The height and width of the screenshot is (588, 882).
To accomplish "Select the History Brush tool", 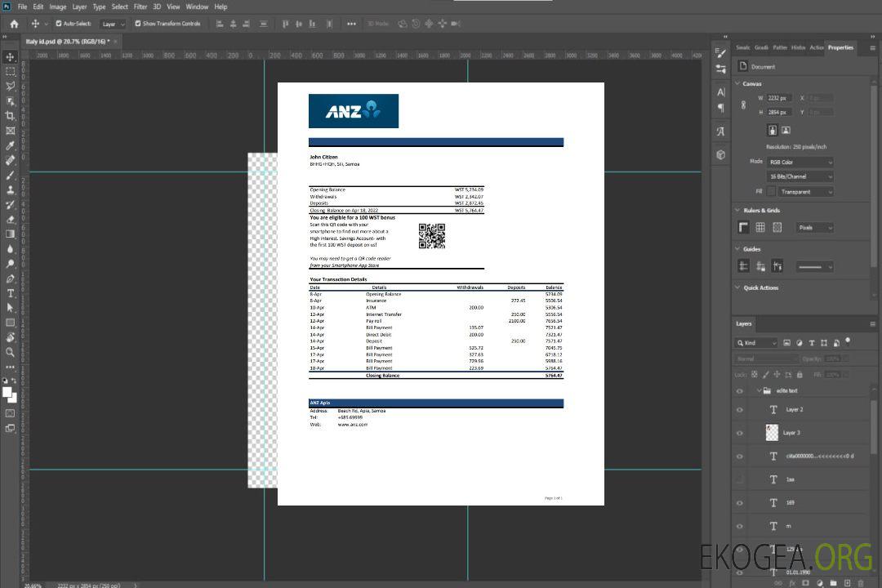I will click(x=10, y=205).
